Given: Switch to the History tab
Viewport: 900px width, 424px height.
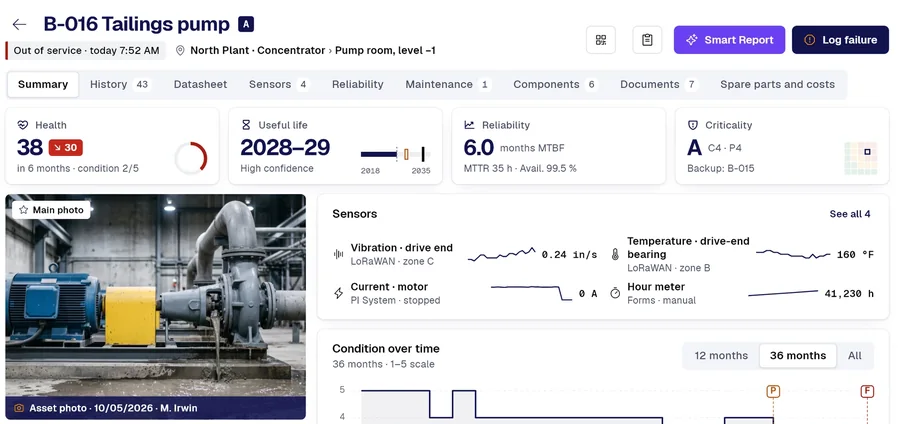Looking at the screenshot, I should (x=120, y=84).
